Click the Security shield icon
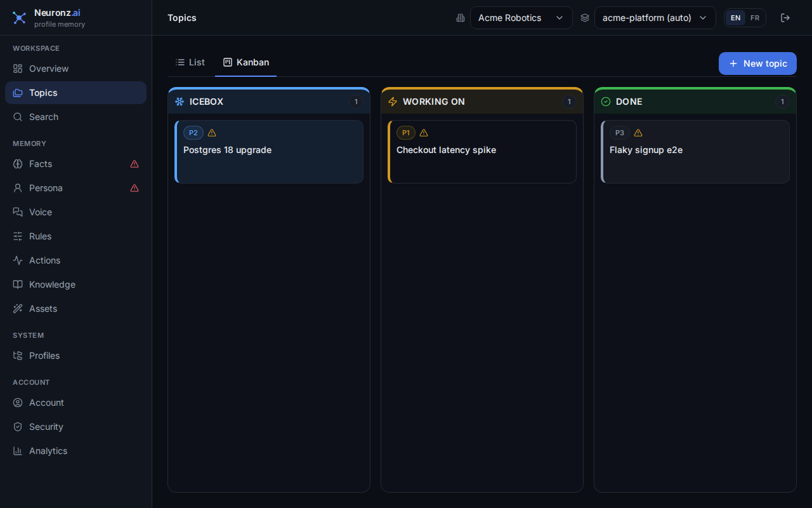The width and height of the screenshot is (812, 508). point(18,427)
